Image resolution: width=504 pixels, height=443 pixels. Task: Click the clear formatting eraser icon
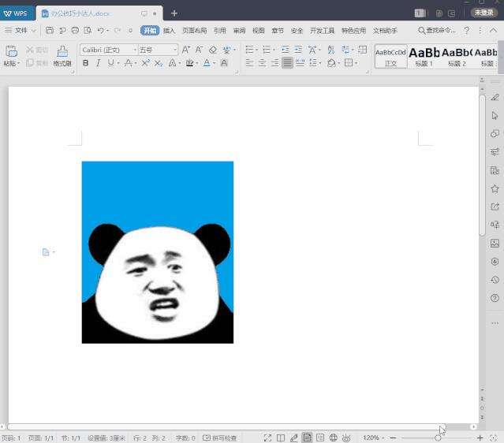[x=213, y=50]
